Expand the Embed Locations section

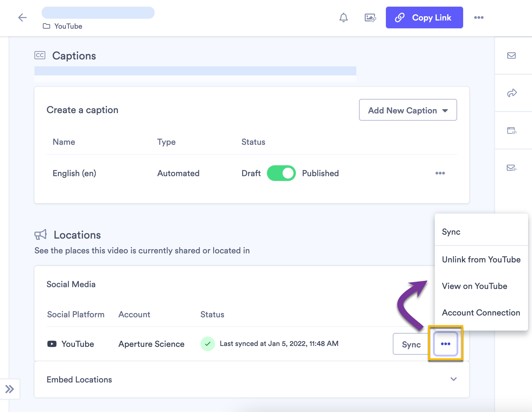252,379
